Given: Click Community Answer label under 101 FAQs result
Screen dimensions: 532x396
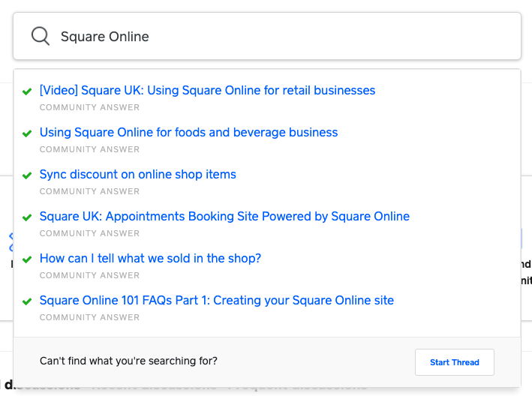Looking at the screenshot, I should point(89,317).
